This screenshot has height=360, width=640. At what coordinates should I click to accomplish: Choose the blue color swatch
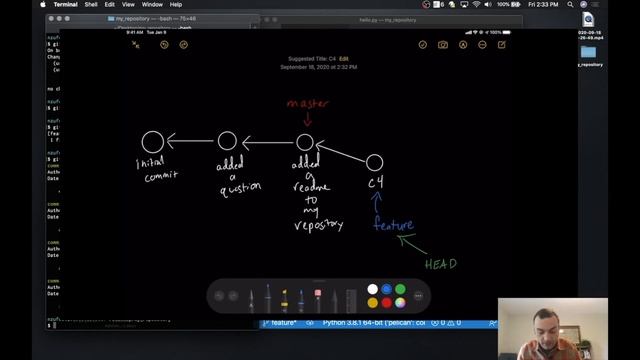pyautogui.click(x=387, y=289)
